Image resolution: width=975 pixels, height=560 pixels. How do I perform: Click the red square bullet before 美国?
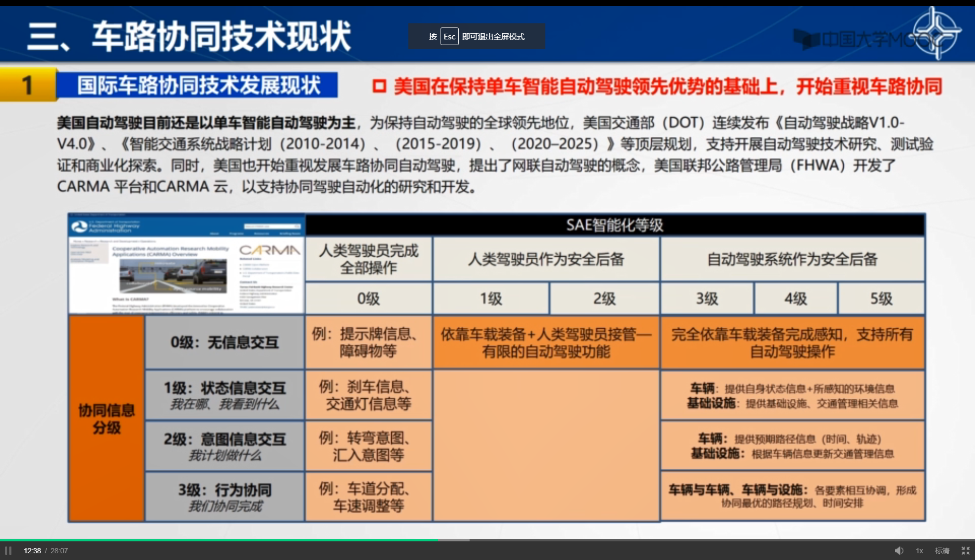tap(379, 86)
